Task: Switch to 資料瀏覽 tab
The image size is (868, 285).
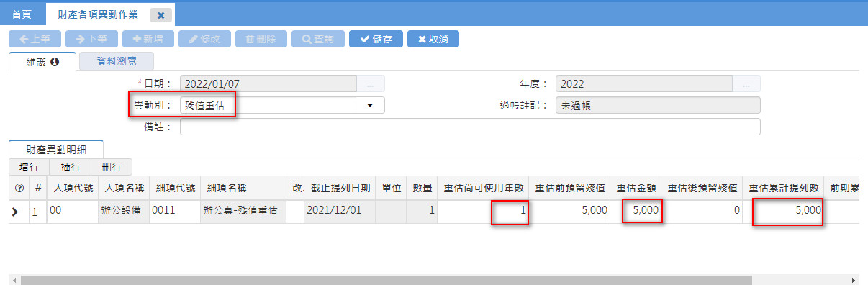Action: pyautogui.click(x=117, y=62)
